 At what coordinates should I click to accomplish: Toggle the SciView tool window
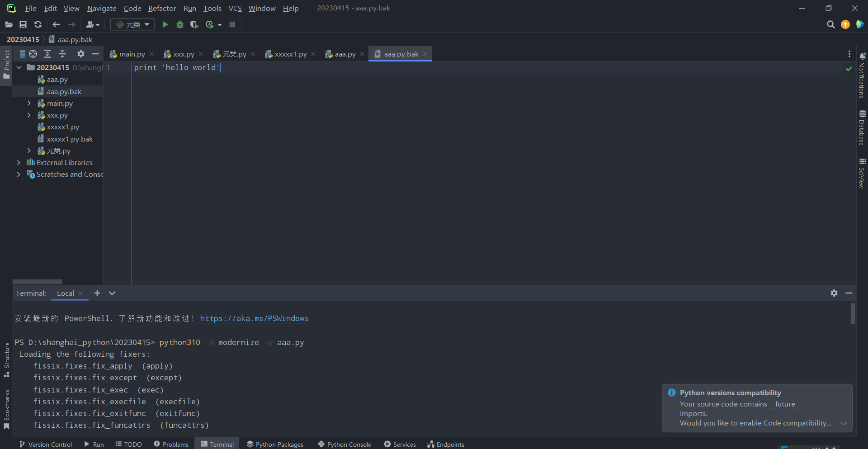[862, 173]
